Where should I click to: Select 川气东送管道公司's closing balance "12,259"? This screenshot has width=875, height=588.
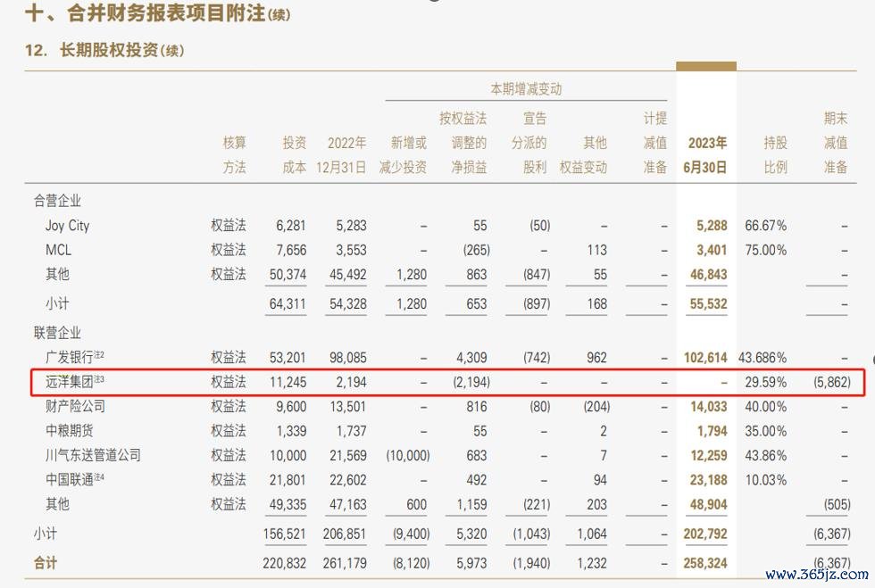(x=709, y=456)
